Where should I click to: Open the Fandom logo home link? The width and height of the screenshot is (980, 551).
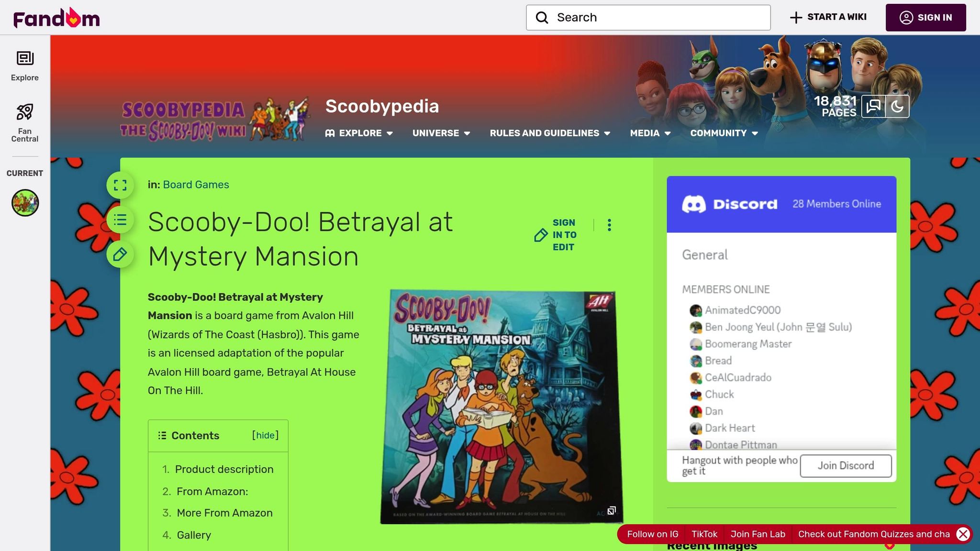click(x=56, y=18)
